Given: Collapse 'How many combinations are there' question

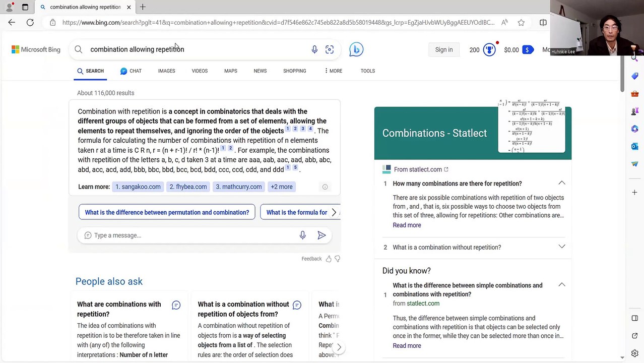Looking at the screenshot, I should (x=562, y=183).
